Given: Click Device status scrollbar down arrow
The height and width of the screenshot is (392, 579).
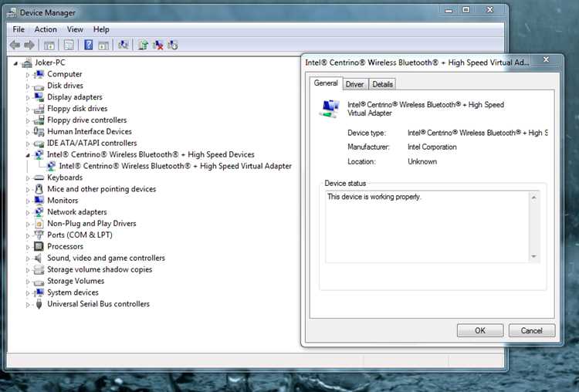Looking at the screenshot, I should 534,256.
